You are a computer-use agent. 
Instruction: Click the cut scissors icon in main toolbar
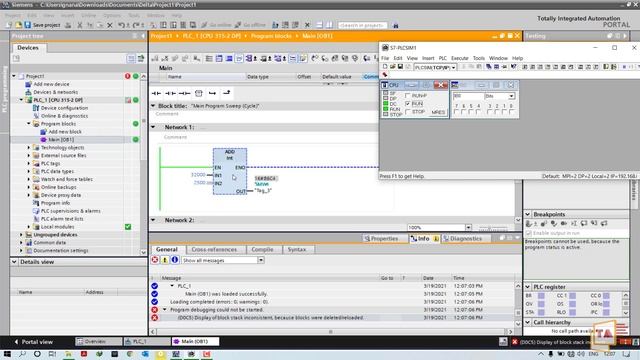click(80, 25)
